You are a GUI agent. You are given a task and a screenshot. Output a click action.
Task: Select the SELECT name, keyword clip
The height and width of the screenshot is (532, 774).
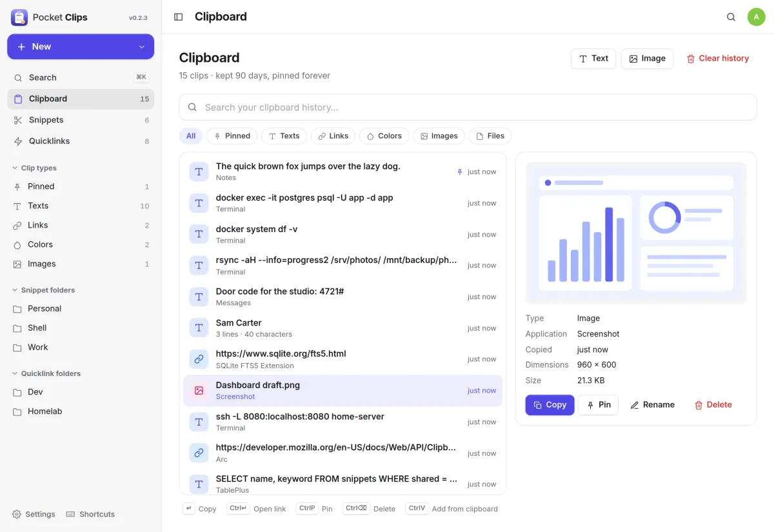(342, 482)
